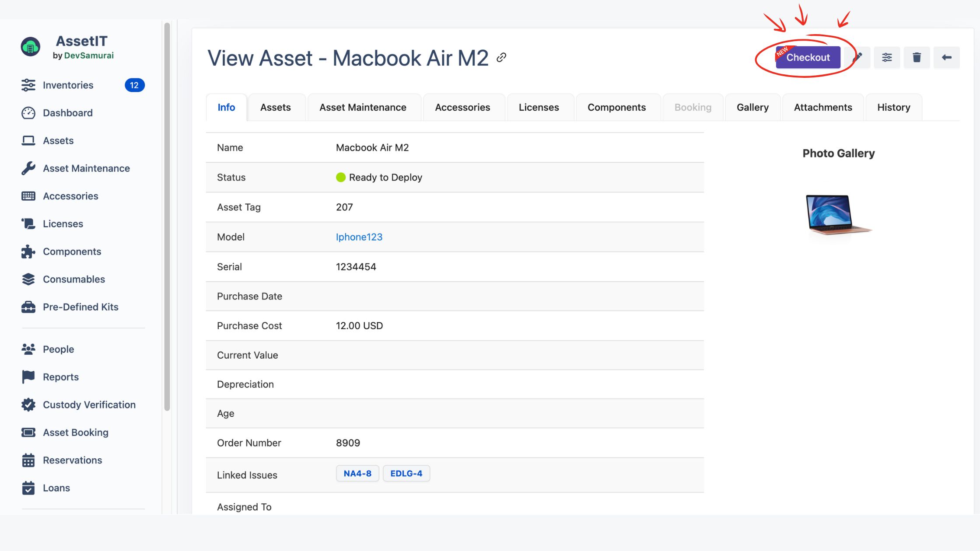This screenshot has height=551, width=980.
Task: Open the Iphone123 model link
Action: [360, 236]
